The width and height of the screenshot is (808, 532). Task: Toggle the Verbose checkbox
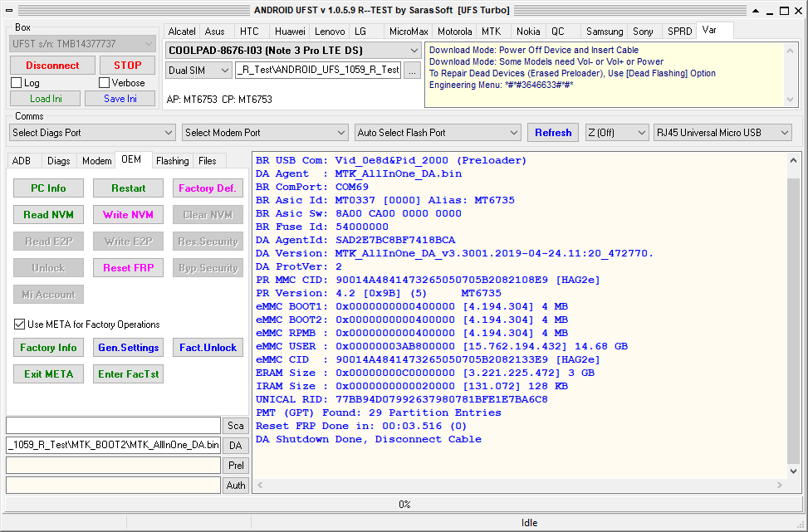click(x=105, y=83)
